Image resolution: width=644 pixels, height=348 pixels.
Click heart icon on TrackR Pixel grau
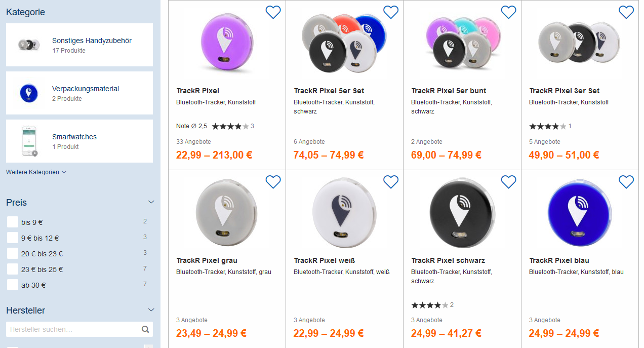[273, 182]
